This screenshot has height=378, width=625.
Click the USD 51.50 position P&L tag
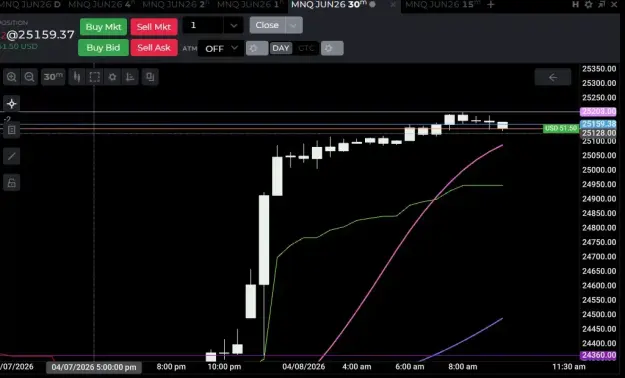561,128
